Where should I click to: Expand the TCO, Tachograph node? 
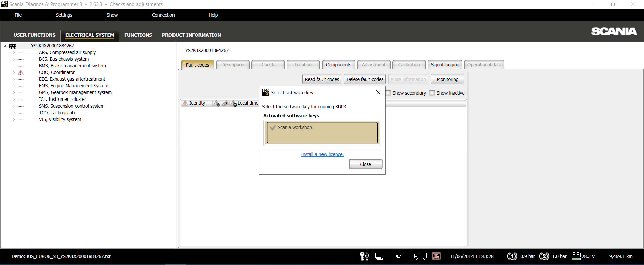[13, 113]
